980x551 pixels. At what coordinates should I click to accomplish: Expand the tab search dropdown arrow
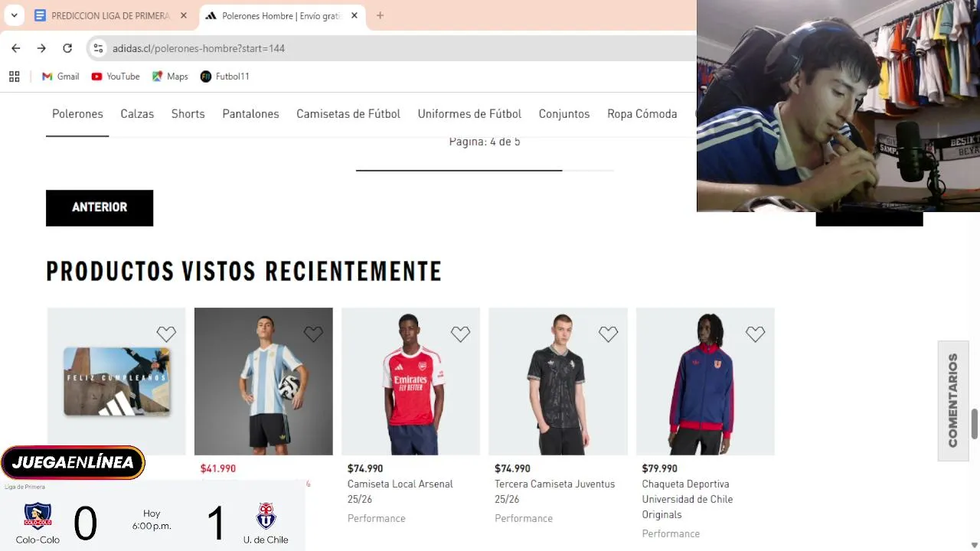(14, 15)
